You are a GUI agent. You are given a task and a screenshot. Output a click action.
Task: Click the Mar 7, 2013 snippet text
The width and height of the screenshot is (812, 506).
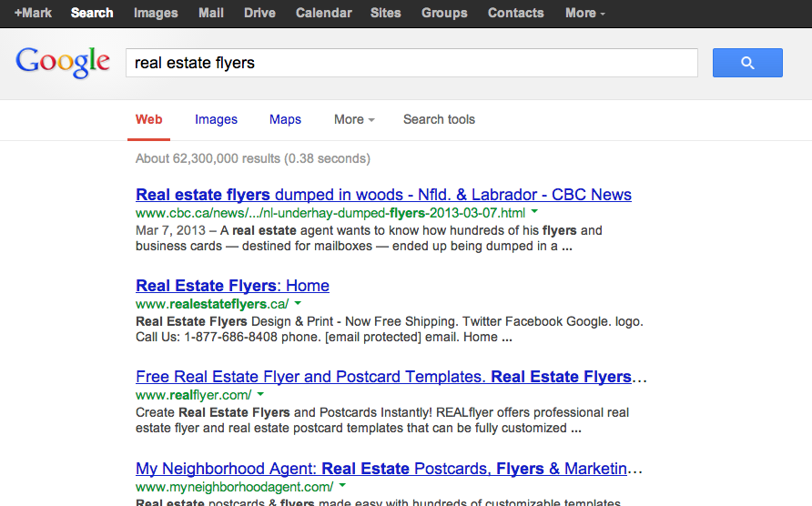coord(369,238)
